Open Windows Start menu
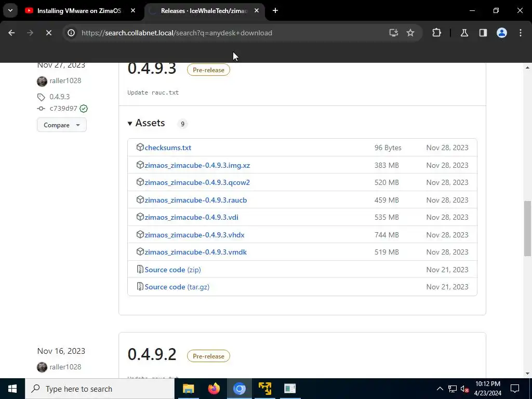 pyautogui.click(x=12, y=389)
